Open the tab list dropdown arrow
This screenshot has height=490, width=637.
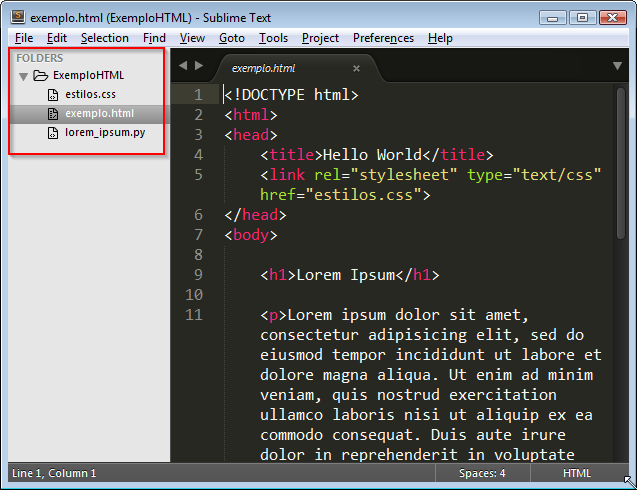(617, 66)
